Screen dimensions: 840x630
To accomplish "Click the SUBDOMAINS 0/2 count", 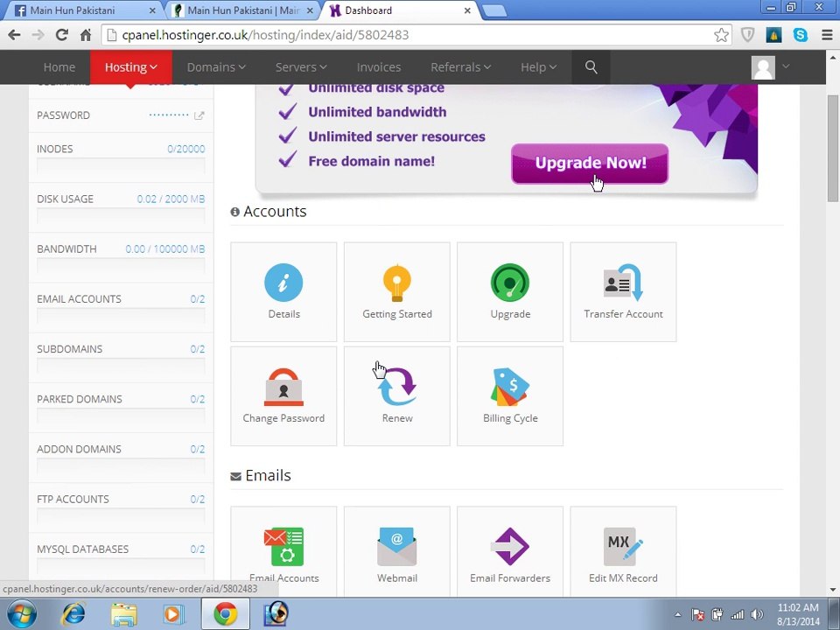I will (197, 349).
